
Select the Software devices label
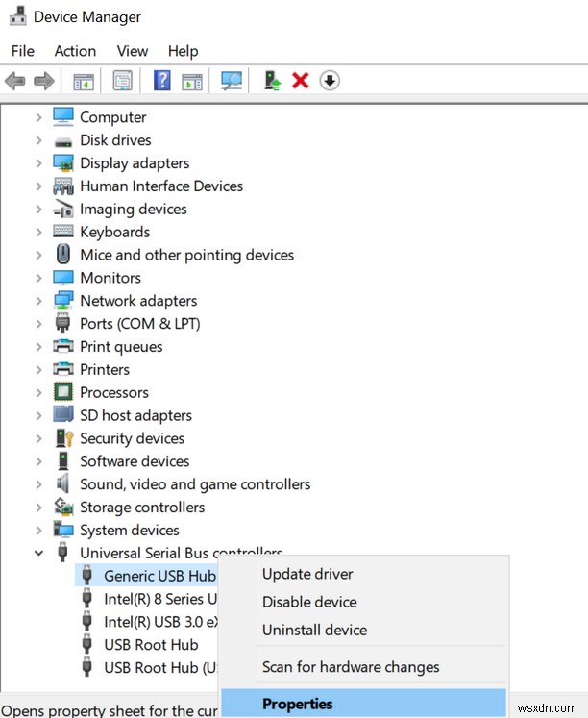(135, 461)
